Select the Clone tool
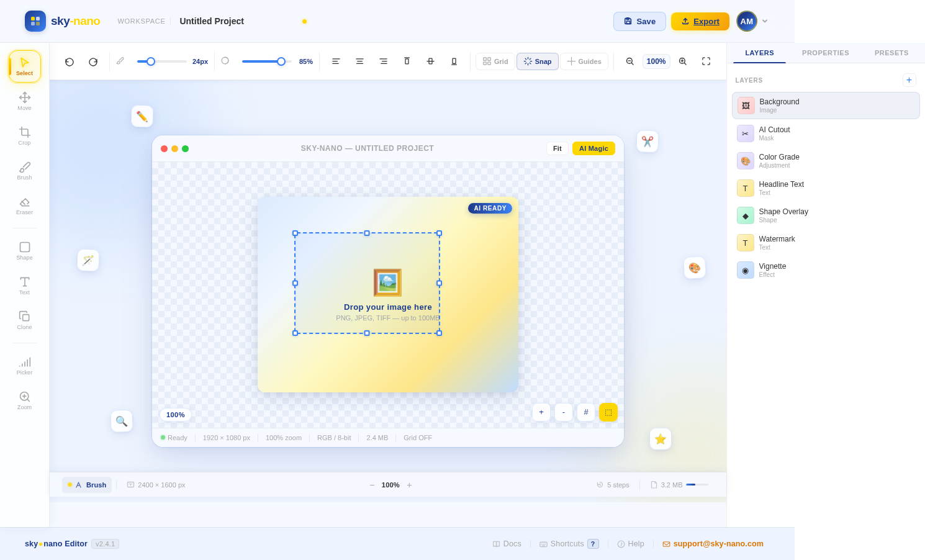 pos(24,319)
